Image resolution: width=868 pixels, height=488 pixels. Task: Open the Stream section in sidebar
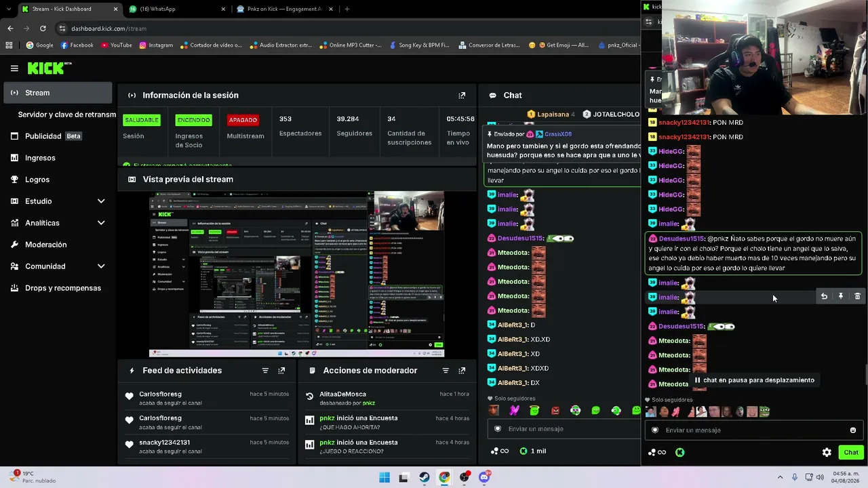point(58,93)
